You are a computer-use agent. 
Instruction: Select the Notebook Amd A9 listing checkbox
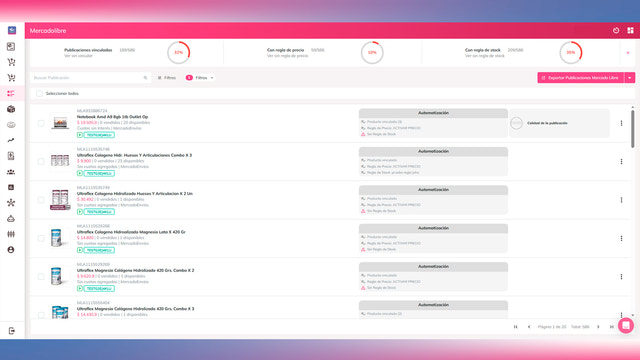41,123
